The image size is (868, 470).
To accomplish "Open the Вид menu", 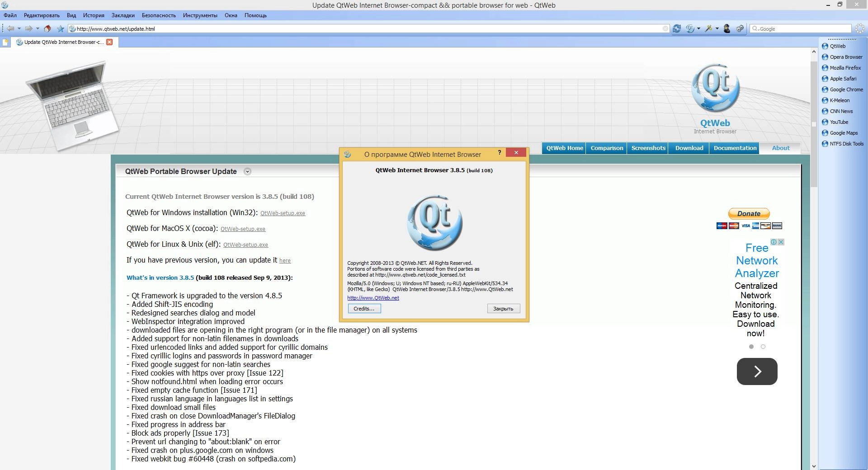I will pos(71,15).
